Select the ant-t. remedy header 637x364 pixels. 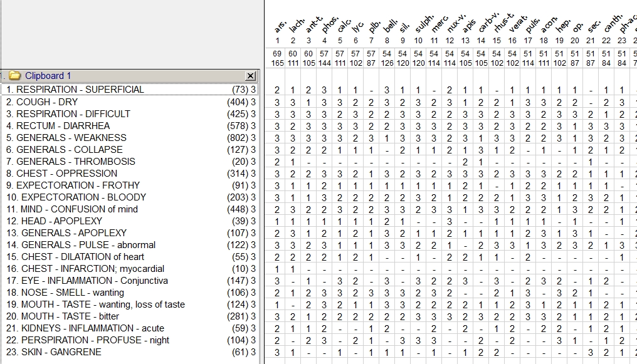[313, 24]
